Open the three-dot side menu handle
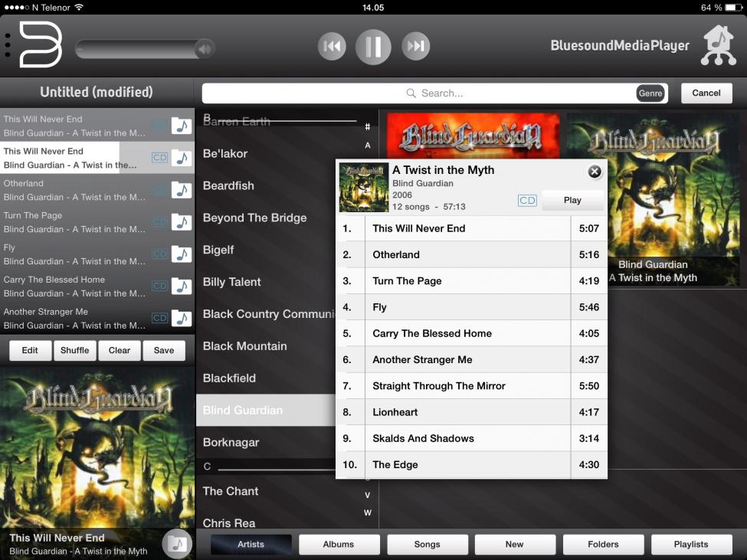 tap(8, 45)
